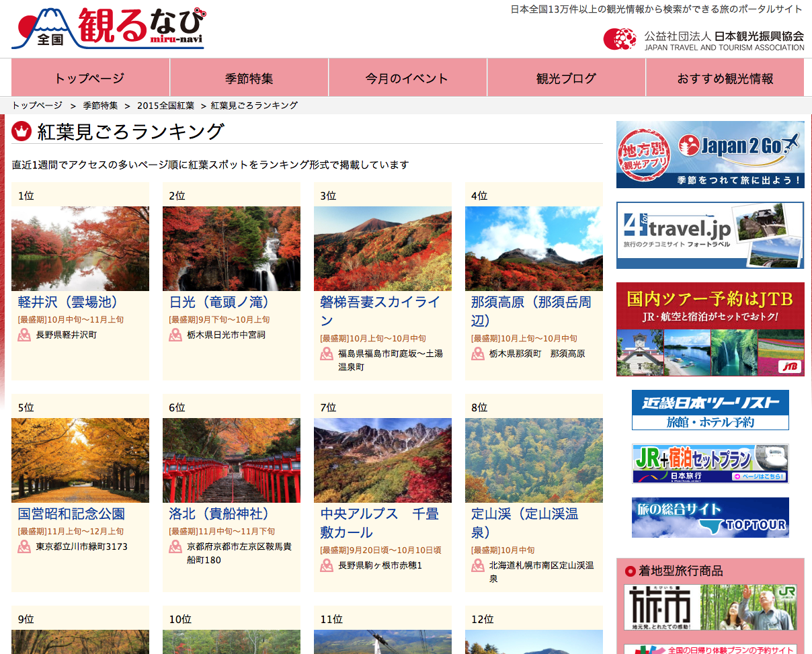This screenshot has width=812, height=654.
Task: Click the 2015全国紅葉 breadcrumb link
Action: pyautogui.click(x=165, y=106)
